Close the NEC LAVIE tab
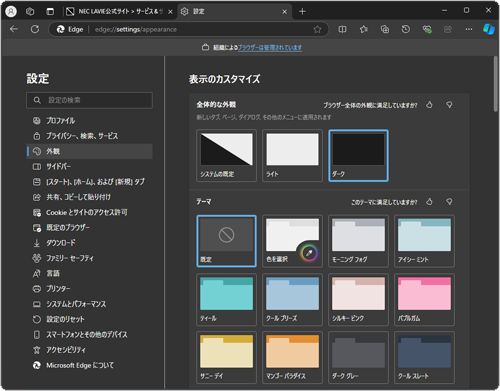This screenshot has height=391, width=500. (x=170, y=12)
